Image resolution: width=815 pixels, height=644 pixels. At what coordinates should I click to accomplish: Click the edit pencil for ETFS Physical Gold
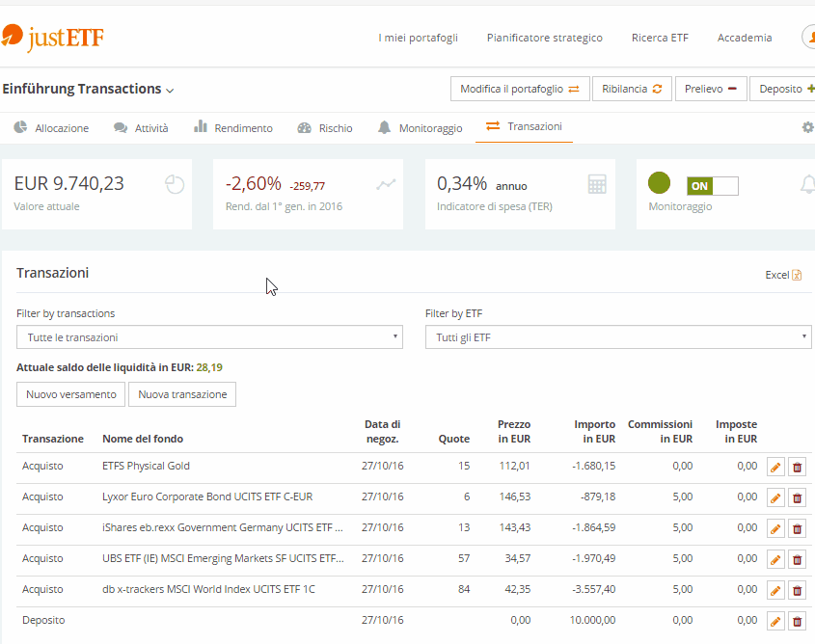[775, 468]
